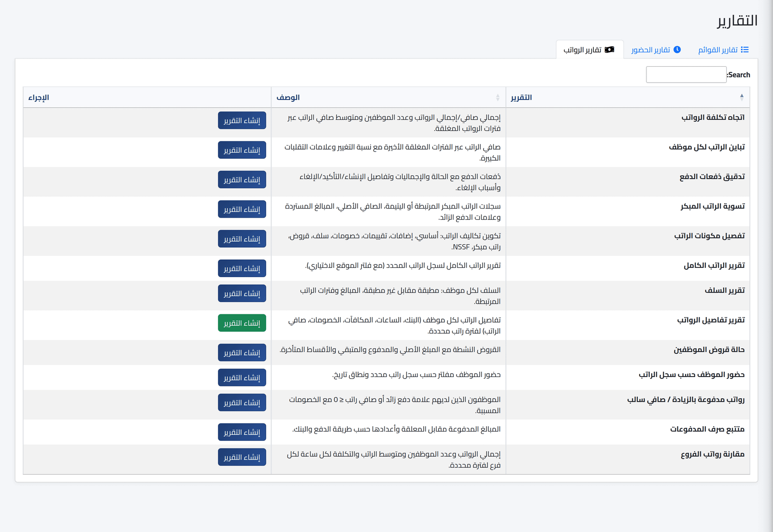
Task: Click the حضور الموظف حسب سجل الراتب name
Action: point(692,375)
